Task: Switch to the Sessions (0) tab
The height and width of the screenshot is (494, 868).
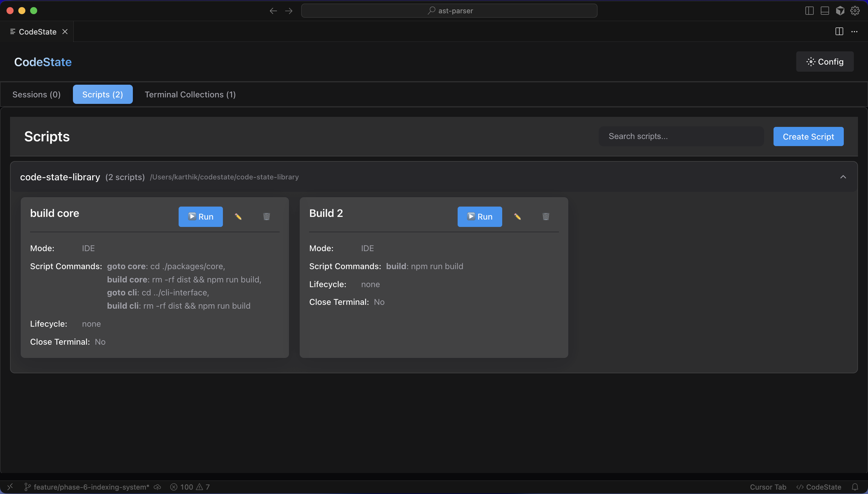Action: pos(36,94)
